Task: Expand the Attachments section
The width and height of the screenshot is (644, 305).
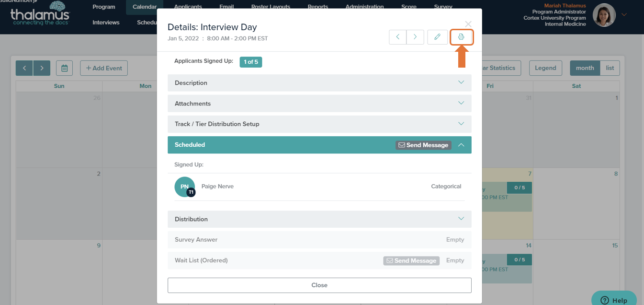Action: [319, 104]
